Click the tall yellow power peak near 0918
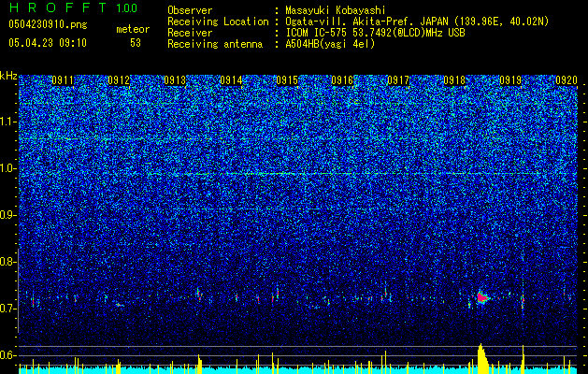This screenshot has height=374, width=588. pyautogui.click(x=483, y=359)
